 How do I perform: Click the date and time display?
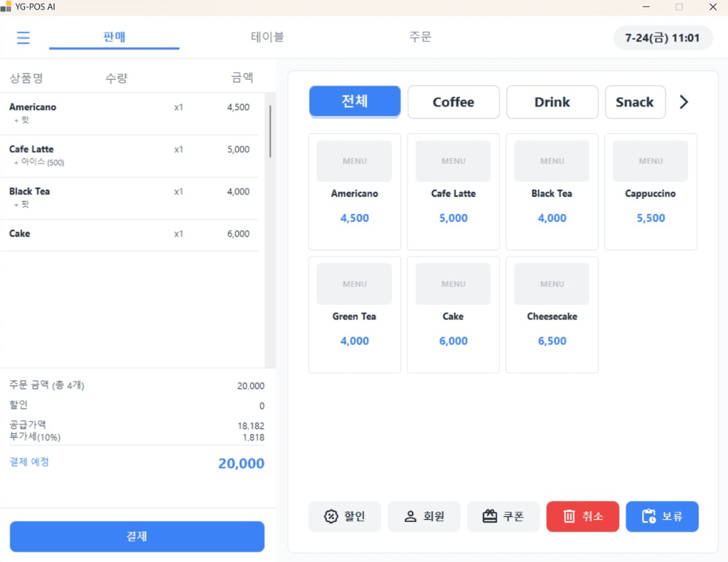click(663, 38)
